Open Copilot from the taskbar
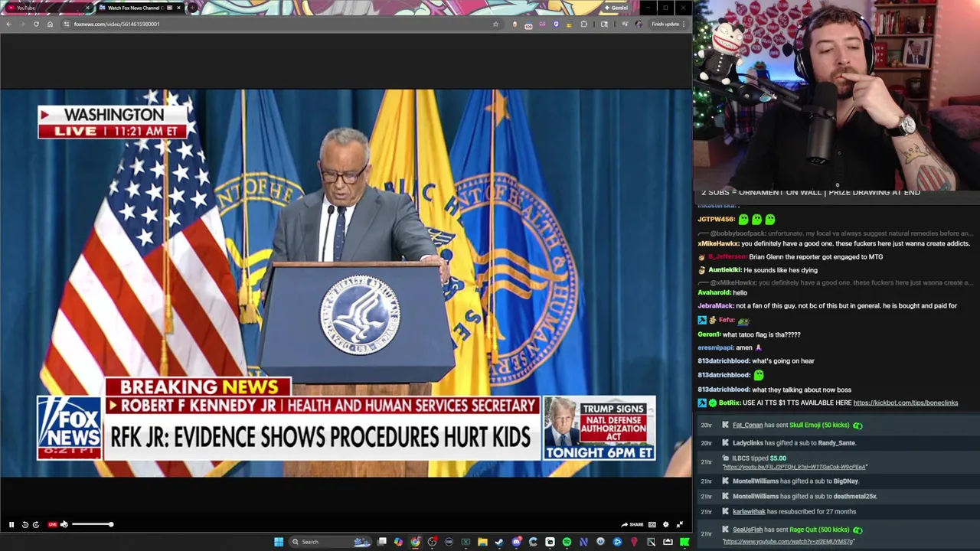Screen dimensions: 980x551 point(398,542)
